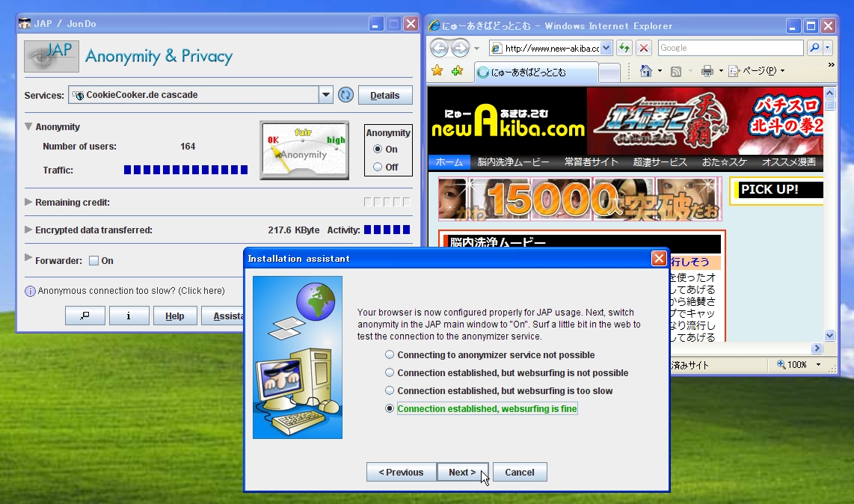Select 'Connection established, but websurfing is not possible'
Viewport: 854px width, 504px height.
[x=390, y=372]
